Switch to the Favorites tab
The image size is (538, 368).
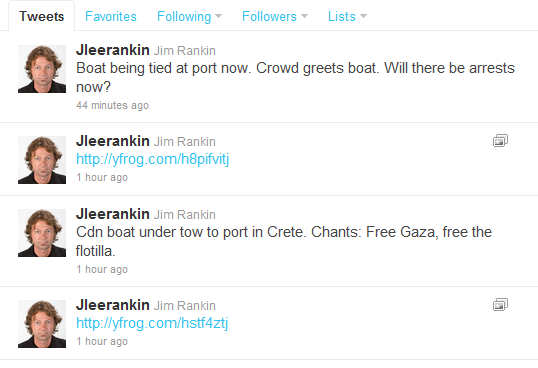point(111,16)
